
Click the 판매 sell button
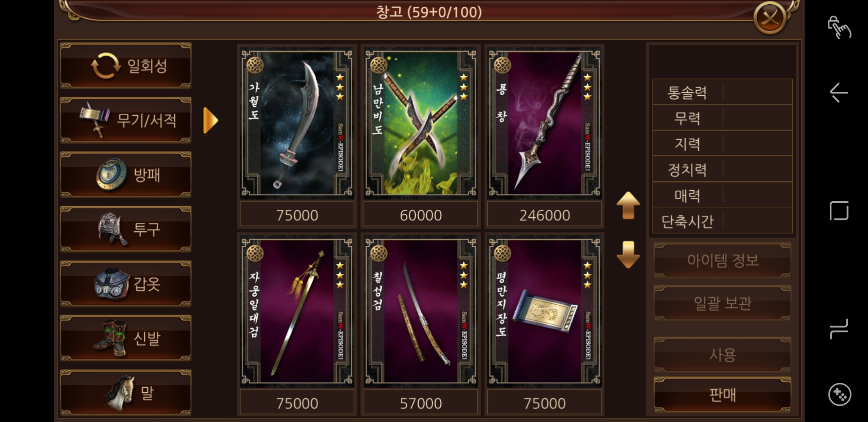722,395
